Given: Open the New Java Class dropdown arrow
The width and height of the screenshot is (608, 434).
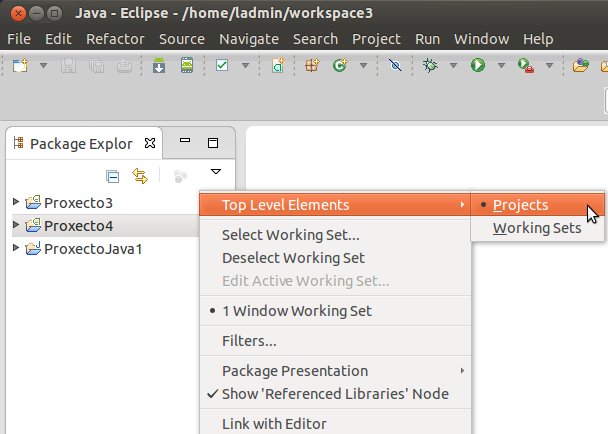Looking at the screenshot, I should (363, 65).
